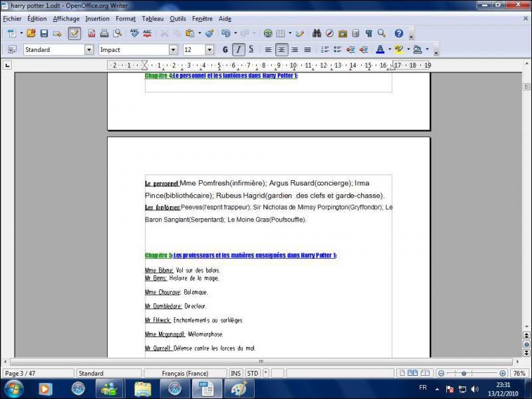
Task: Open Styles and Formatting window
Action: (12, 50)
